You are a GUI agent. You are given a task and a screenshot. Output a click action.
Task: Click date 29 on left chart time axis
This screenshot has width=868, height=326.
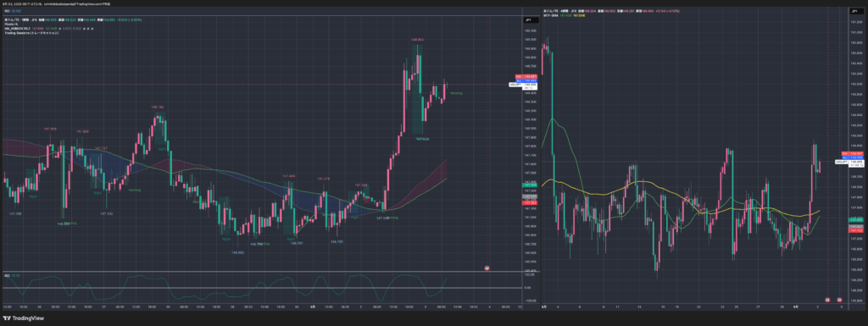[x=232, y=307]
